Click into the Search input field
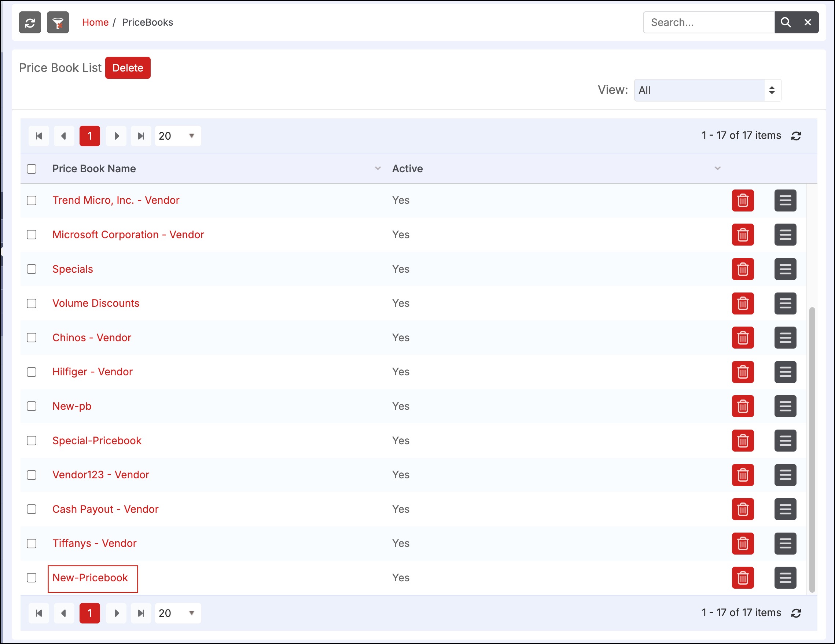The width and height of the screenshot is (835, 644). (x=709, y=23)
